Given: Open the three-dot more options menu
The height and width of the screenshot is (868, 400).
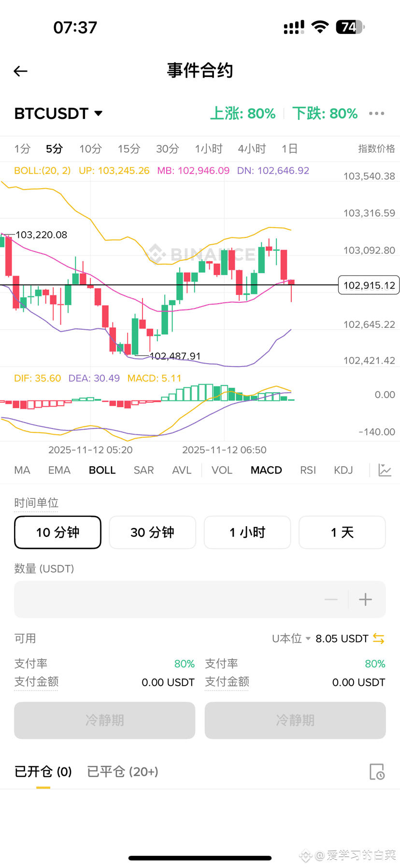Looking at the screenshot, I should click(376, 114).
